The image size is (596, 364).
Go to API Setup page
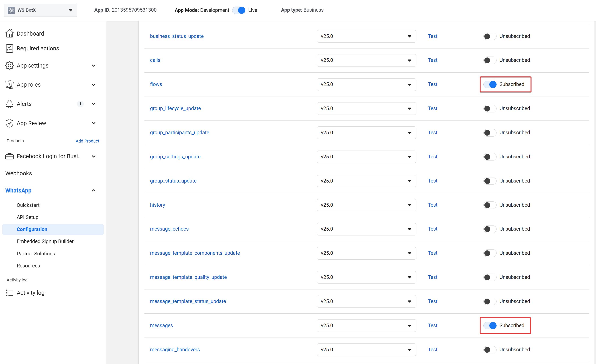click(28, 217)
